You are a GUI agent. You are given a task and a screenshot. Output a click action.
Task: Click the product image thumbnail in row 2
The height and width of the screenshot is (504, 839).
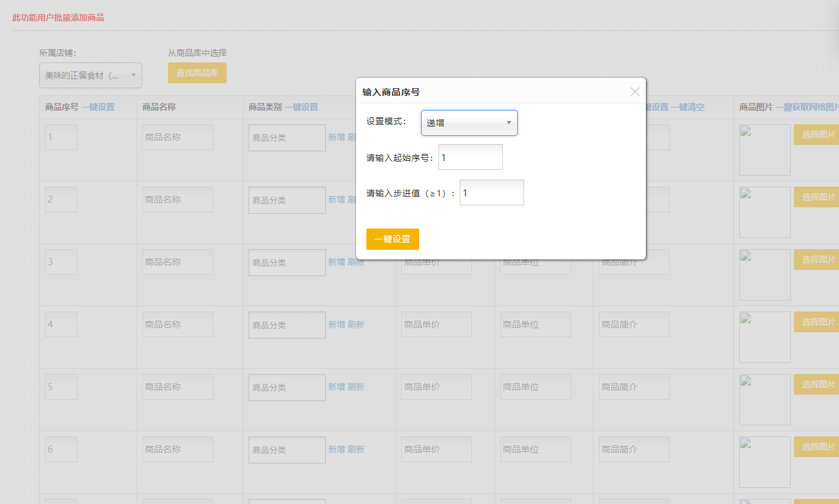[765, 212]
